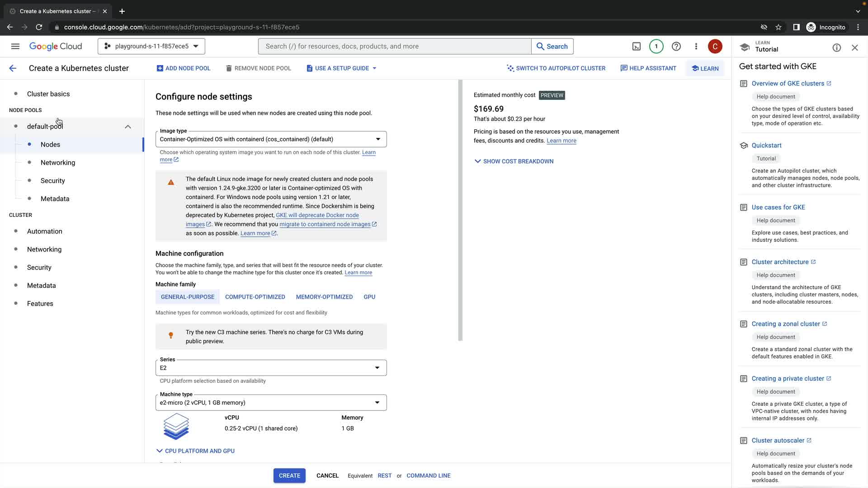This screenshot has width=868, height=488.
Task: Show cost breakdown details
Action: click(514, 161)
